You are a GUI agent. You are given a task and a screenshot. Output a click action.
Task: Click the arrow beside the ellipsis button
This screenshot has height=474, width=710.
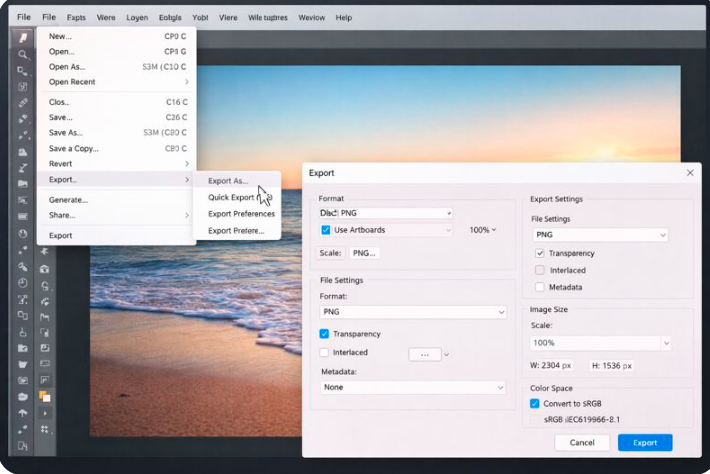[446, 354]
